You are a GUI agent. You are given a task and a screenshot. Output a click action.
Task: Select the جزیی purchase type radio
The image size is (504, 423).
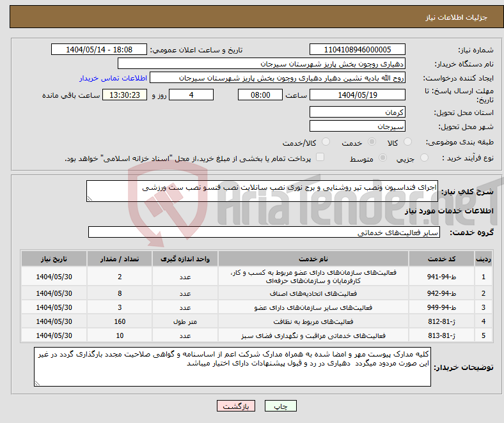tap(424, 157)
